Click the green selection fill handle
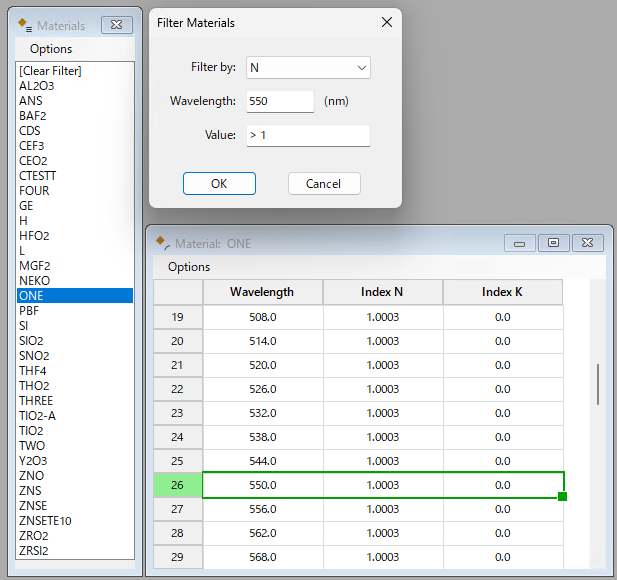617x580 pixels. tap(562, 496)
